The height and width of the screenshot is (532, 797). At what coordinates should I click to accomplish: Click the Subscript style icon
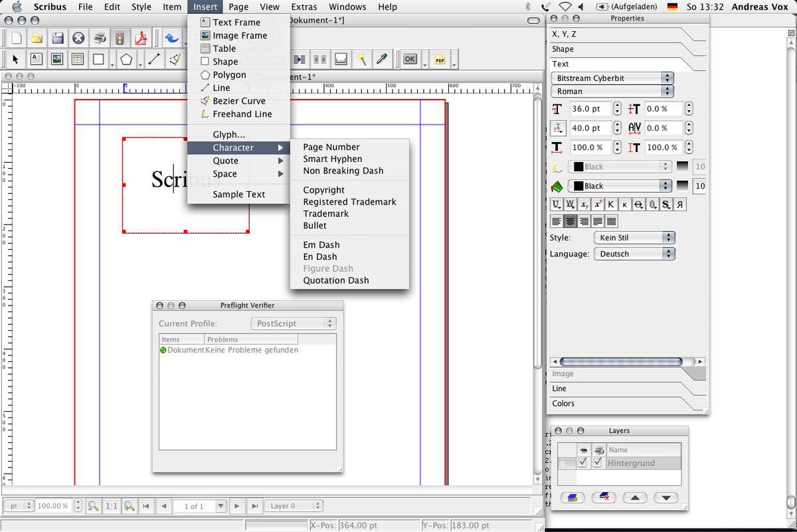[x=584, y=205]
